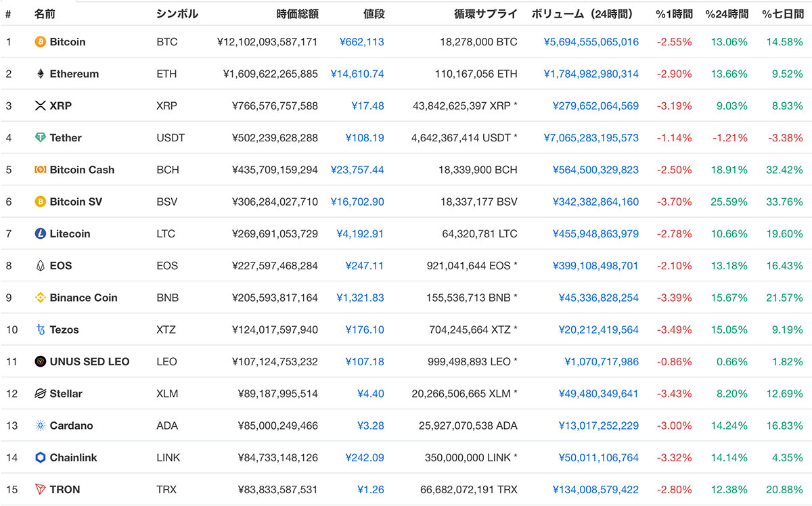Sort by 循環サプライ column header
The image size is (812, 506).
pyautogui.click(x=486, y=13)
